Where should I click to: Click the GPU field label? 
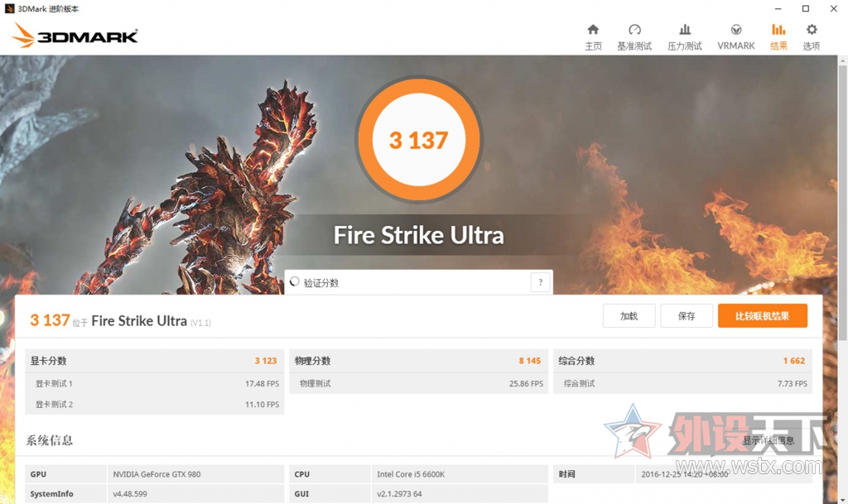coord(38,474)
